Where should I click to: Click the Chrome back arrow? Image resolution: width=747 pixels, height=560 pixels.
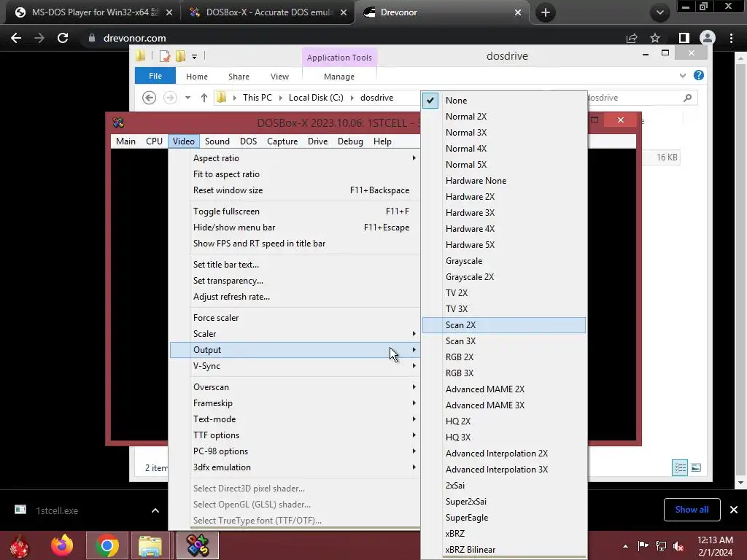16,38
